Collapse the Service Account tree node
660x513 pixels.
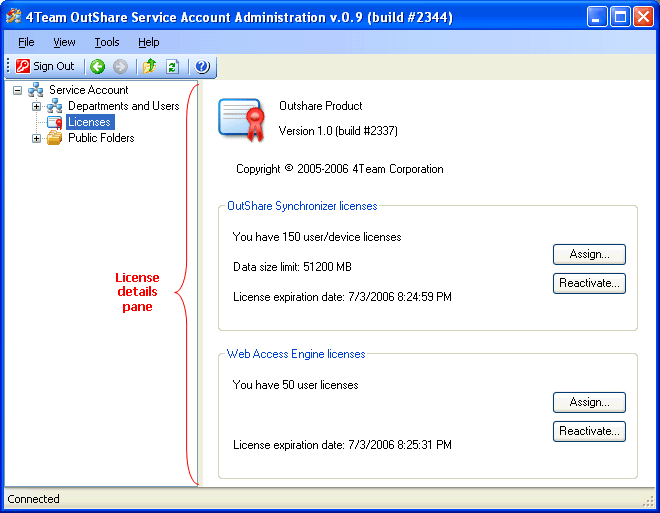pyautogui.click(x=17, y=90)
